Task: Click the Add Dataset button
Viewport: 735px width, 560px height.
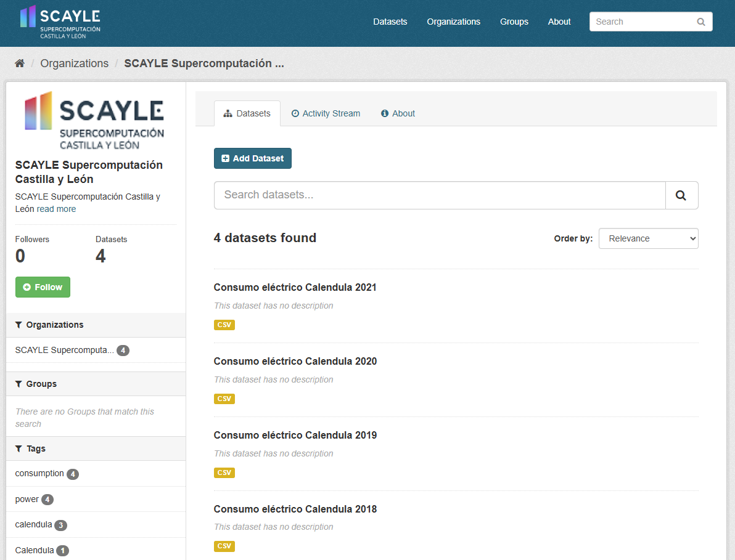Action: pos(253,159)
